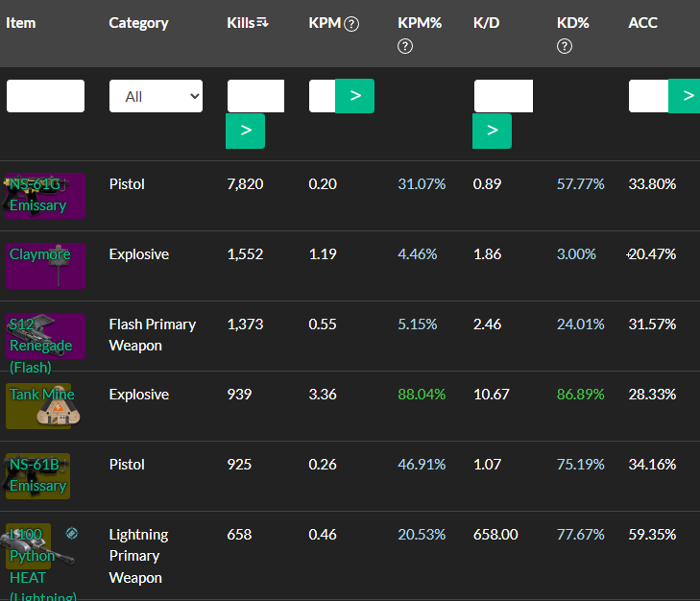Open the Claymore item link

pos(39,254)
